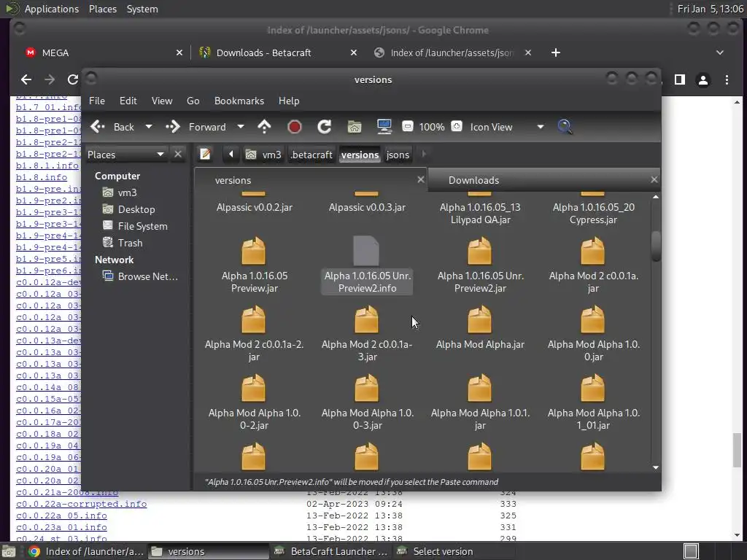Open the Applications menu in top panel
The width and height of the screenshot is (747, 560).
pyautogui.click(x=52, y=9)
